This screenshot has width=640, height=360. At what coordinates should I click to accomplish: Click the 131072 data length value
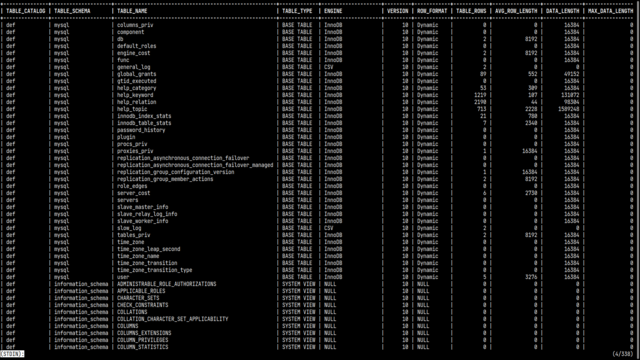point(570,95)
